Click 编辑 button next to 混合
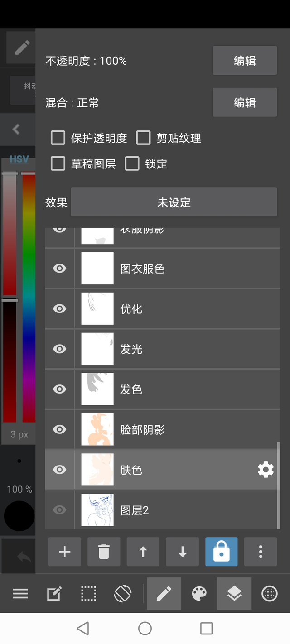The image size is (290, 644). (245, 103)
